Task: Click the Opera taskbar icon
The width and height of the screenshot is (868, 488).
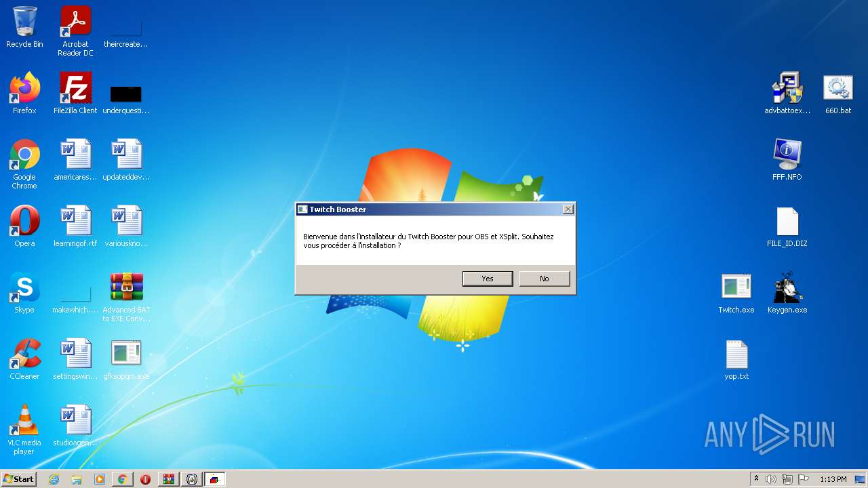Action: (x=145, y=479)
